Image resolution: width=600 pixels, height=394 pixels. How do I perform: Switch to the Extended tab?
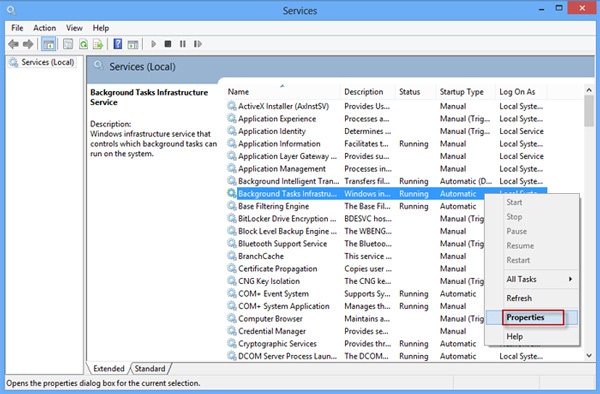109,368
